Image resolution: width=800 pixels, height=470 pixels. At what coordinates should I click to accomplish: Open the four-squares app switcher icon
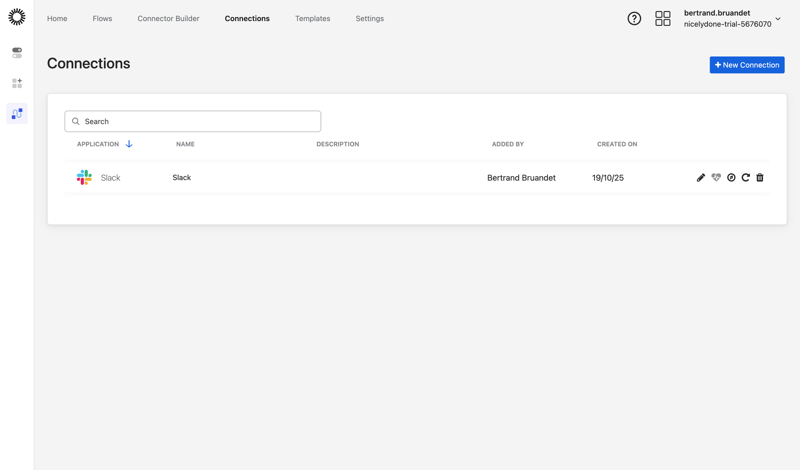(x=663, y=19)
